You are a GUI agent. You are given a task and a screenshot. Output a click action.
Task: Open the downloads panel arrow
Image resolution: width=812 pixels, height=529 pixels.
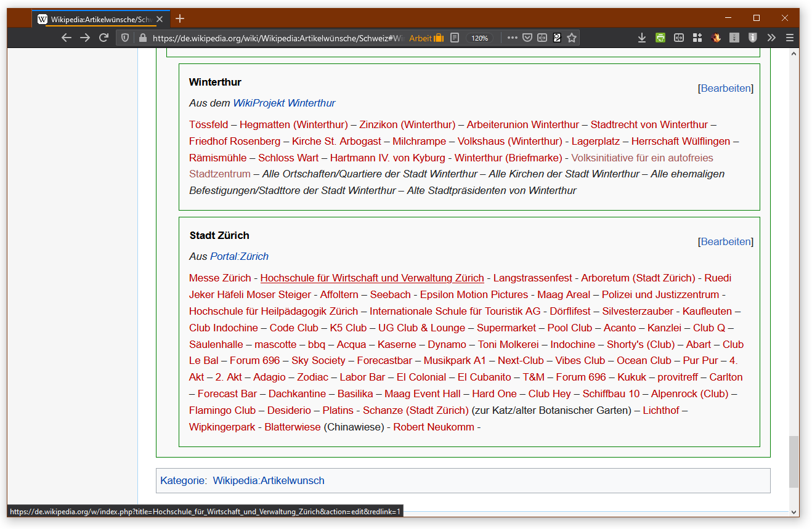point(642,38)
